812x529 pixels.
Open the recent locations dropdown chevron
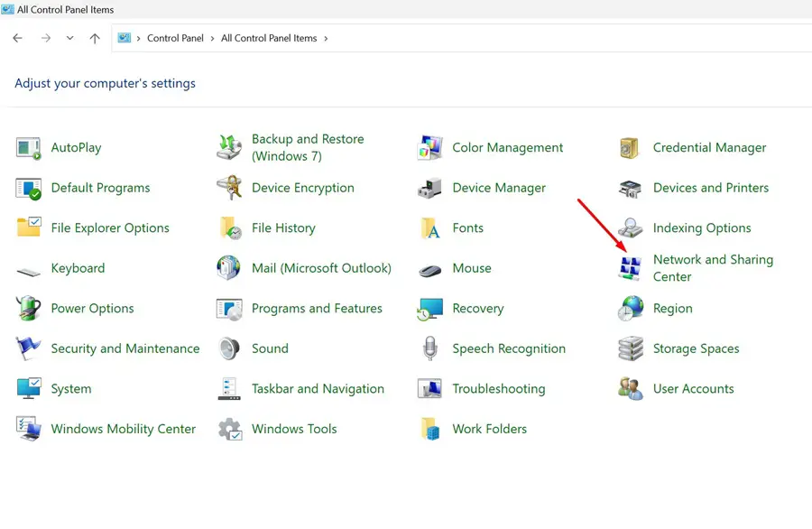[69, 38]
